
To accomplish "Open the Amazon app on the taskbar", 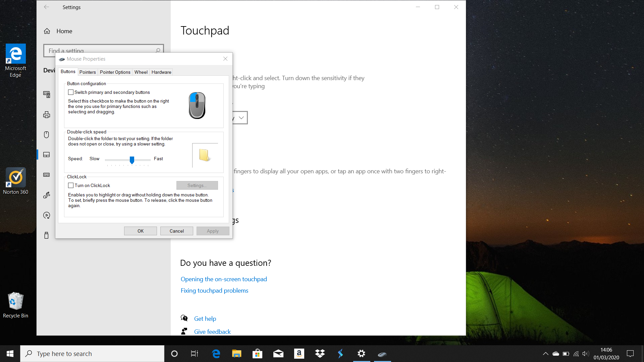I will coord(299,353).
